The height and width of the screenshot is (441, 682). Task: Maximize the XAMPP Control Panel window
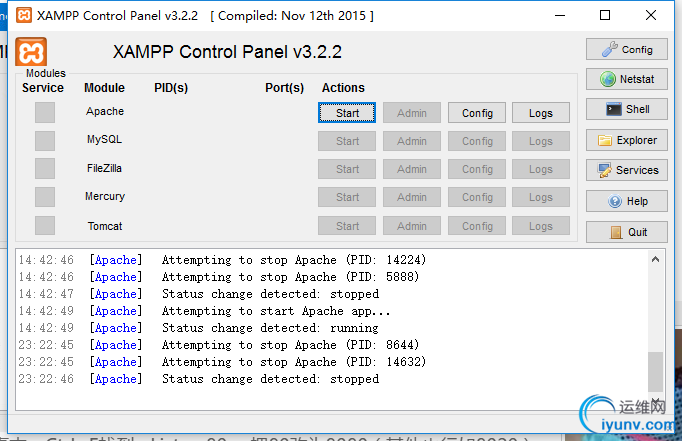point(605,15)
